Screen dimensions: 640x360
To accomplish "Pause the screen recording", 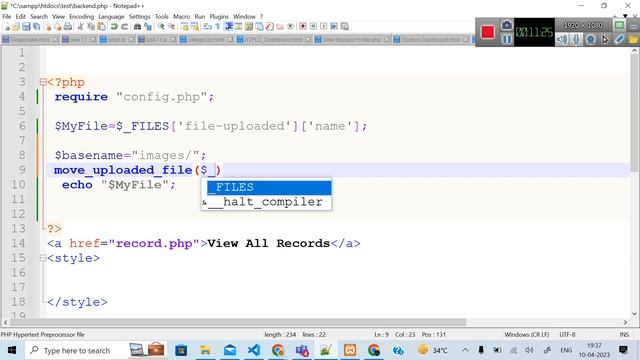I will 507,39.
